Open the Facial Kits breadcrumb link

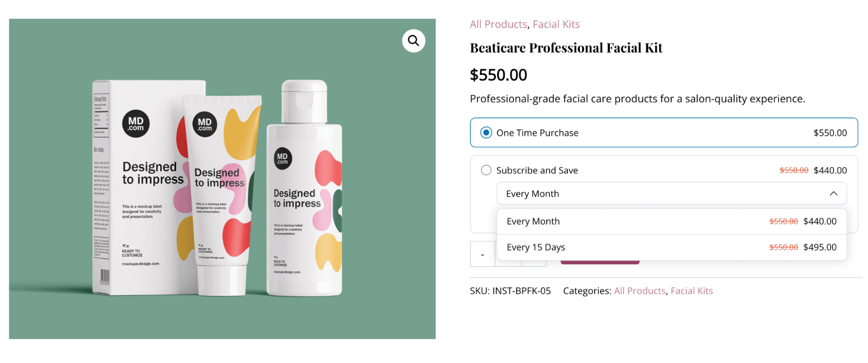click(x=556, y=24)
